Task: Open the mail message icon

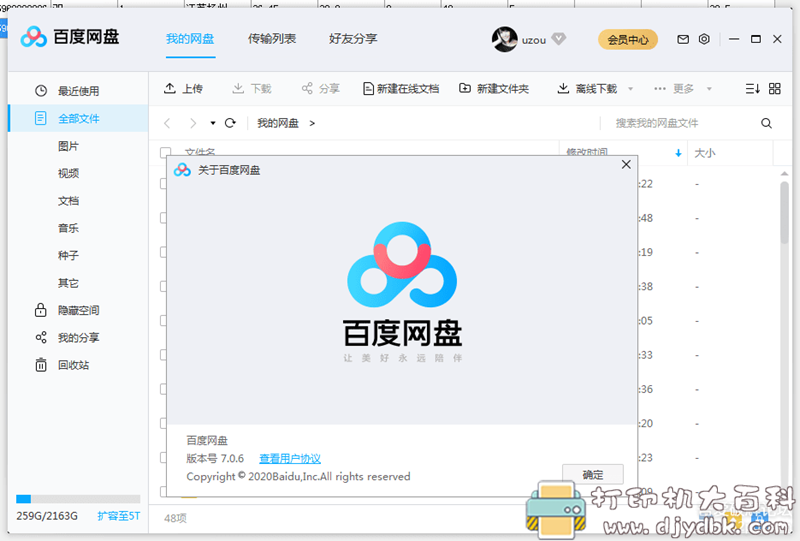Action: pyautogui.click(x=683, y=39)
